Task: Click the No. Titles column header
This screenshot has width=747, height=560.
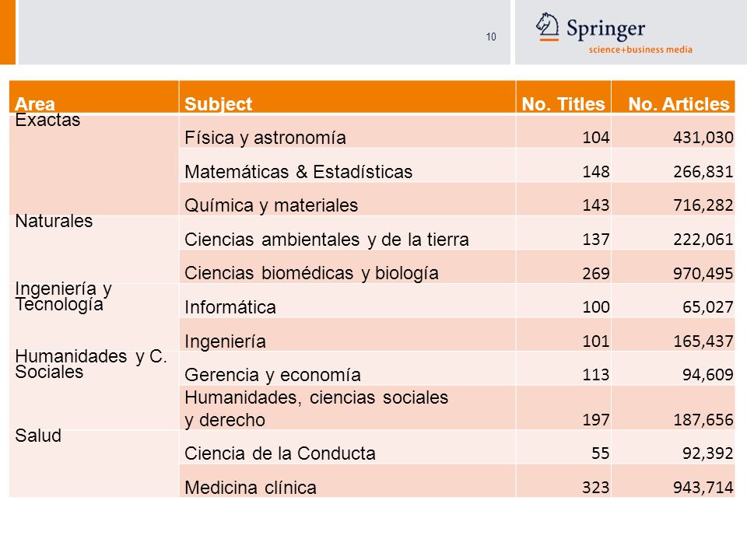Action: 563,97
